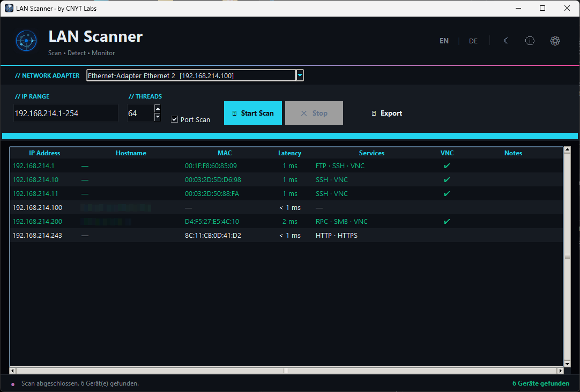
Task: Click vertical scrollbar up arrow
Action: click(x=567, y=150)
